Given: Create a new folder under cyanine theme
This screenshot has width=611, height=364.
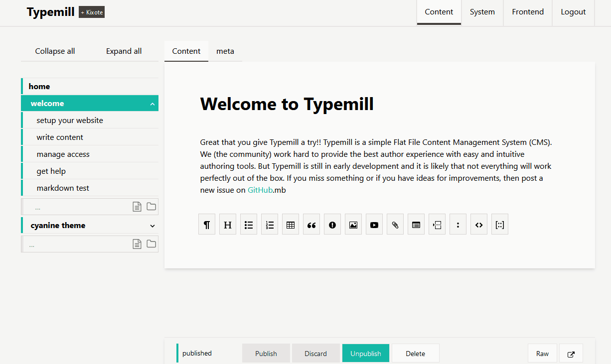Looking at the screenshot, I should (151, 244).
